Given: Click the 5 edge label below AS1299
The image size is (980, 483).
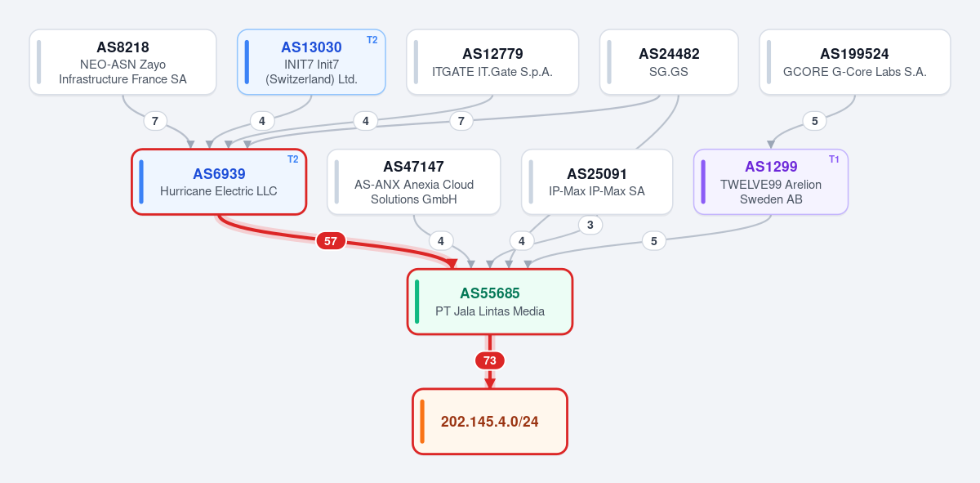Looking at the screenshot, I should tap(653, 241).
